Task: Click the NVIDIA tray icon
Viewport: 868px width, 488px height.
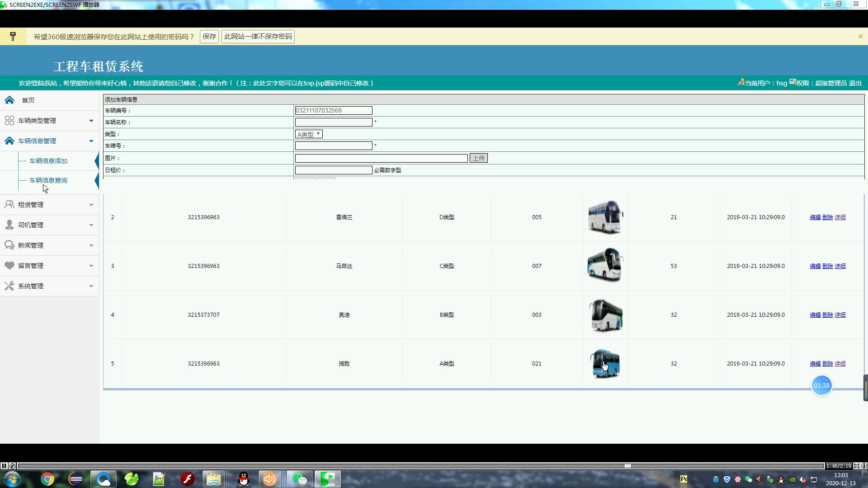Action: [792, 479]
